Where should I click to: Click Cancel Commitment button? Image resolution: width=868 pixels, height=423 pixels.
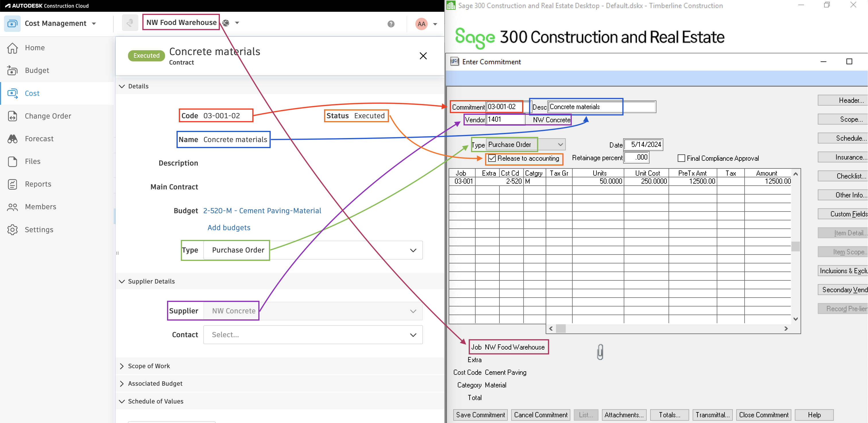tap(540, 415)
